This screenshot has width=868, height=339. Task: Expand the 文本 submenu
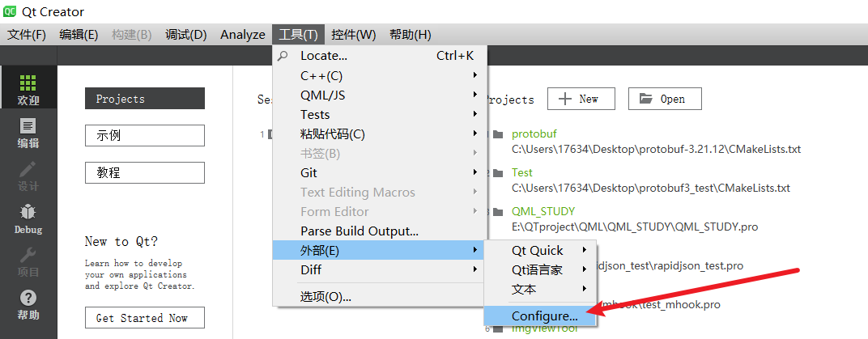(x=540, y=289)
